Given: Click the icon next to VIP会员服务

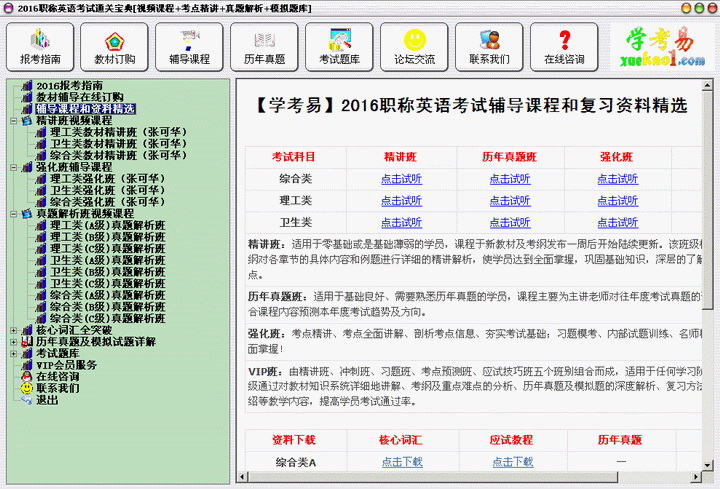Looking at the screenshot, I should point(28,365).
